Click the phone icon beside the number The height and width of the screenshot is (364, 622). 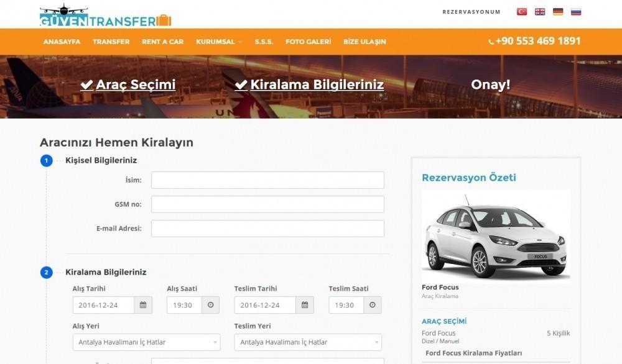[x=491, y=42]
